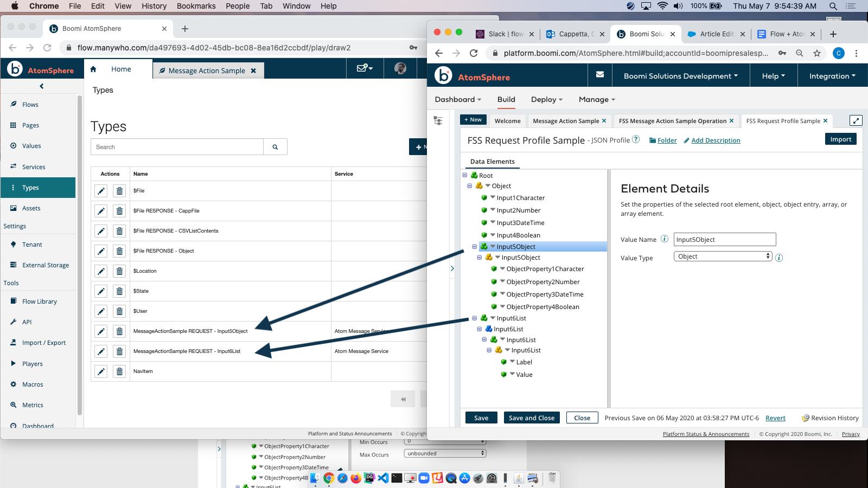Maximize the editor with the expand icon
This screenshot has width=868, height=488.
pyautogui.click(x=856, y=120)
